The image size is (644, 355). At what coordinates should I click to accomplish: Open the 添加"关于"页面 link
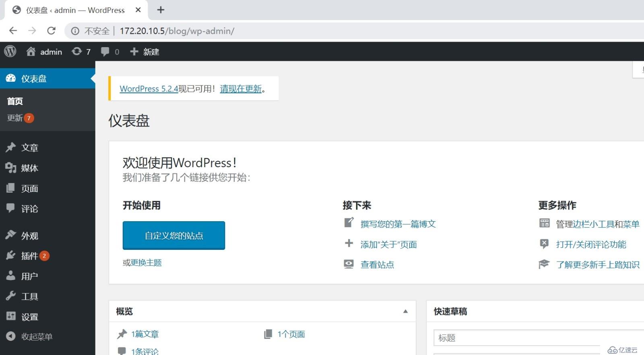click(388, 244)
